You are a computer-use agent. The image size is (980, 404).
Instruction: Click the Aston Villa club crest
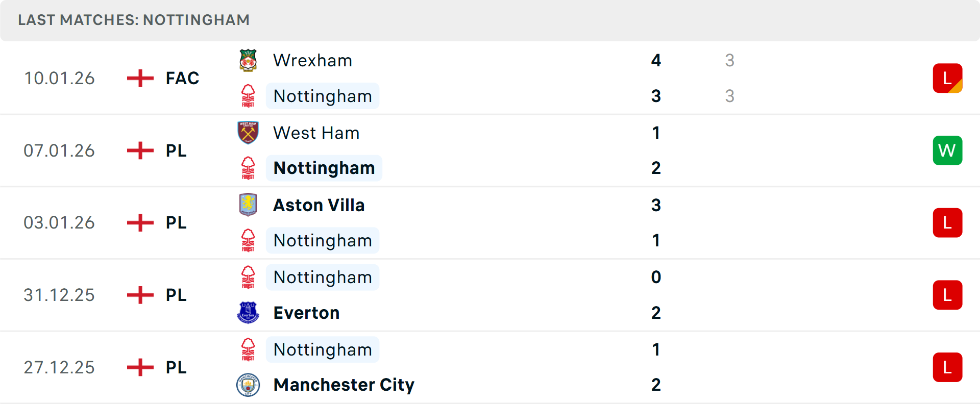tap(248, 205)
